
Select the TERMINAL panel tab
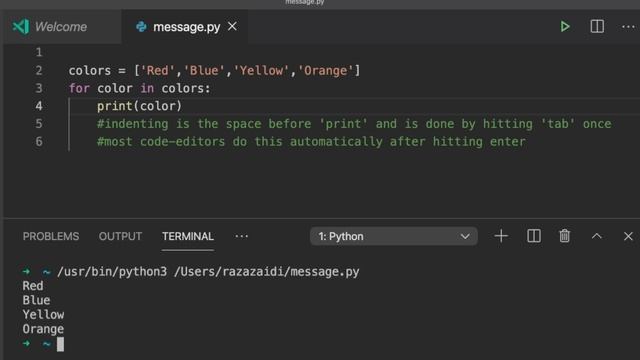point(188,236)
